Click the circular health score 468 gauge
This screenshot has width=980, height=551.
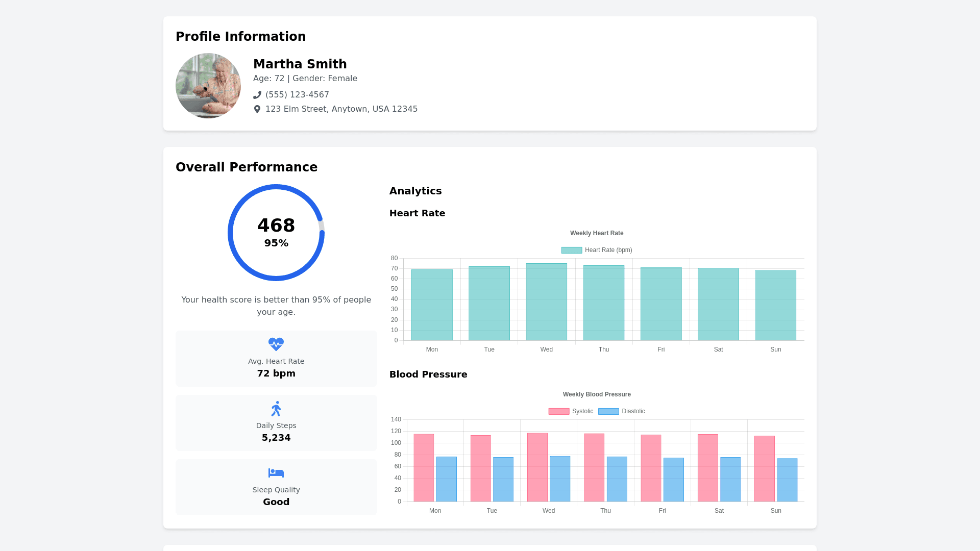[276, 233]
